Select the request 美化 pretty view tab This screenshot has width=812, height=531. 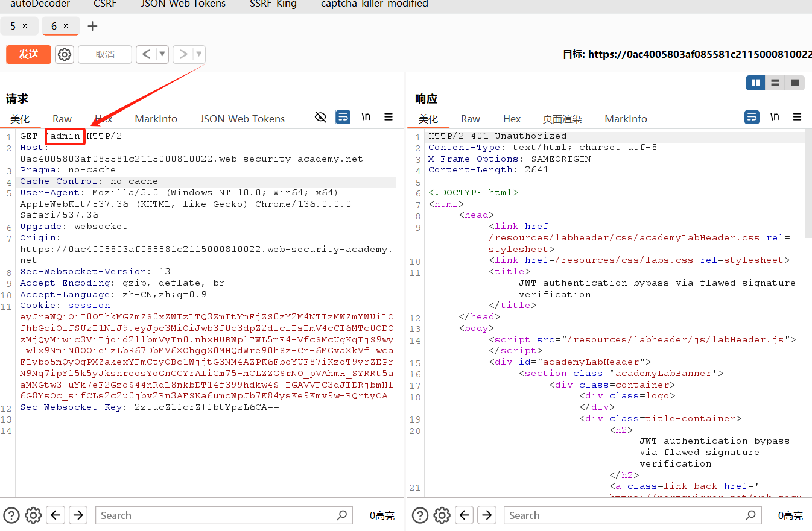(20, 119)
